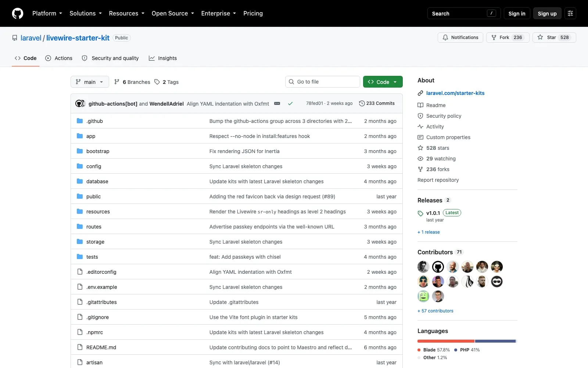Open the global navigation options icon

pos(570,13)
